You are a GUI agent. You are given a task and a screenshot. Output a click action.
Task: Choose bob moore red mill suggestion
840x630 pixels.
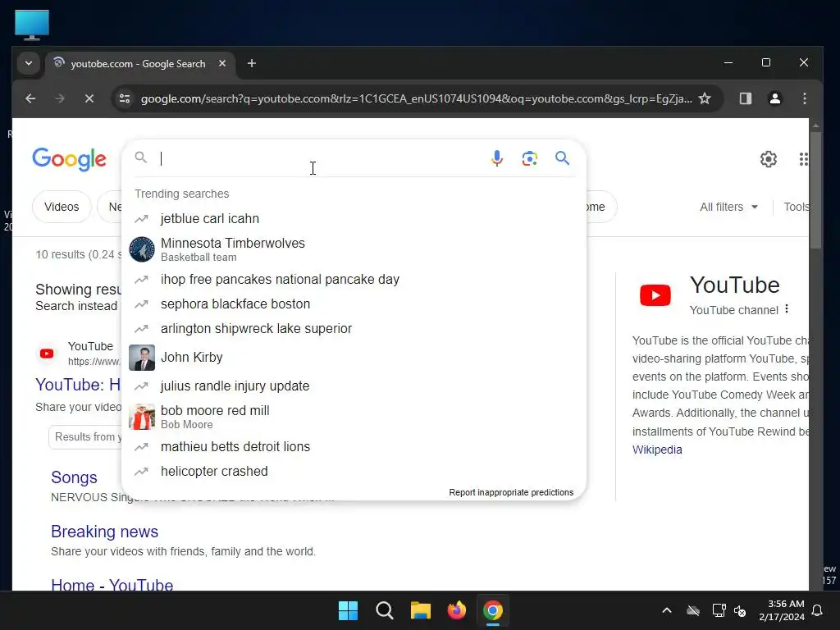tap(354, 417)
